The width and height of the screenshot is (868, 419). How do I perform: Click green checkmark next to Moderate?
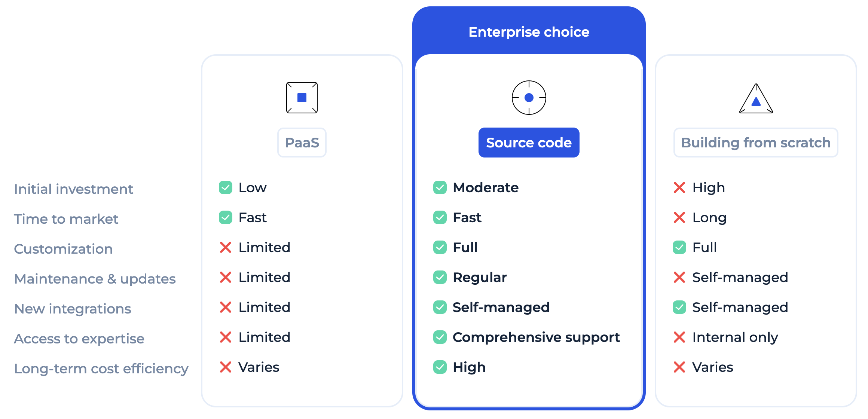(x=440, y=187)
